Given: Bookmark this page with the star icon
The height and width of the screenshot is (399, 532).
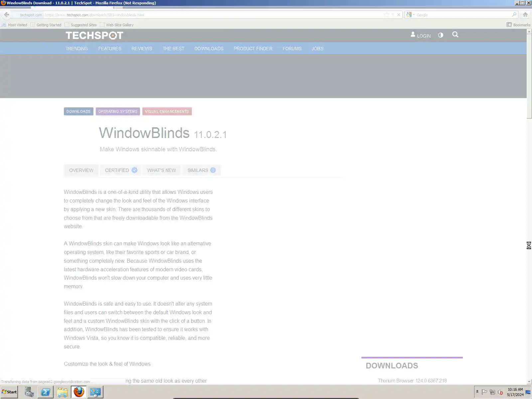Looking at the screenshot, I should pos(386,15).
